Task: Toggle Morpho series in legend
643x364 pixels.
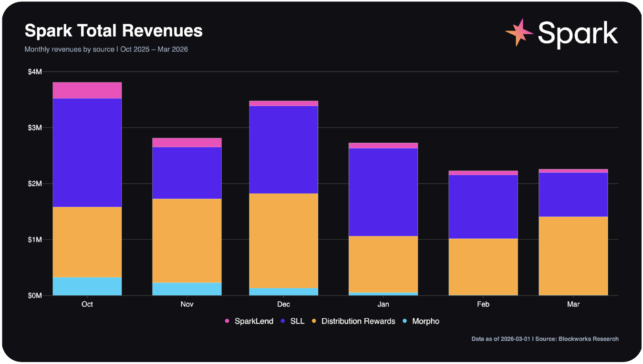Action: 421,321
